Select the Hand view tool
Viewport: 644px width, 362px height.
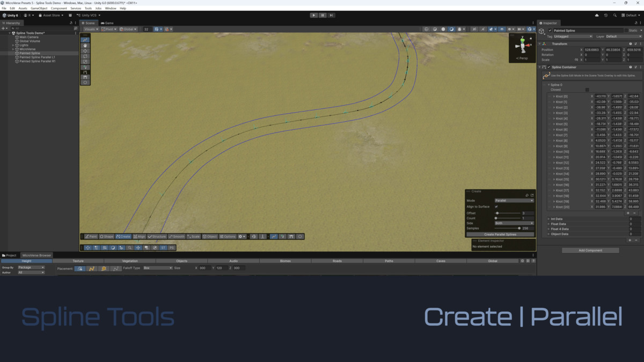[85, 46]
